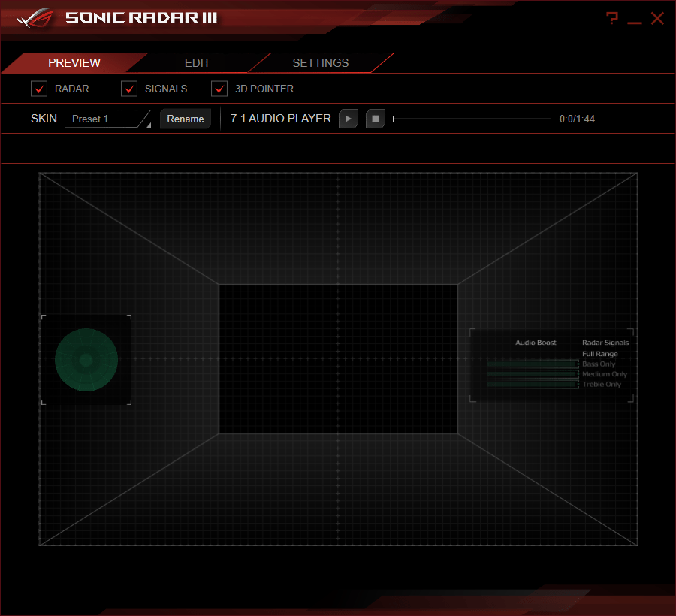The image size is (676, 616).
Task: Click the Radar Signals label
Action: point(605,343)
